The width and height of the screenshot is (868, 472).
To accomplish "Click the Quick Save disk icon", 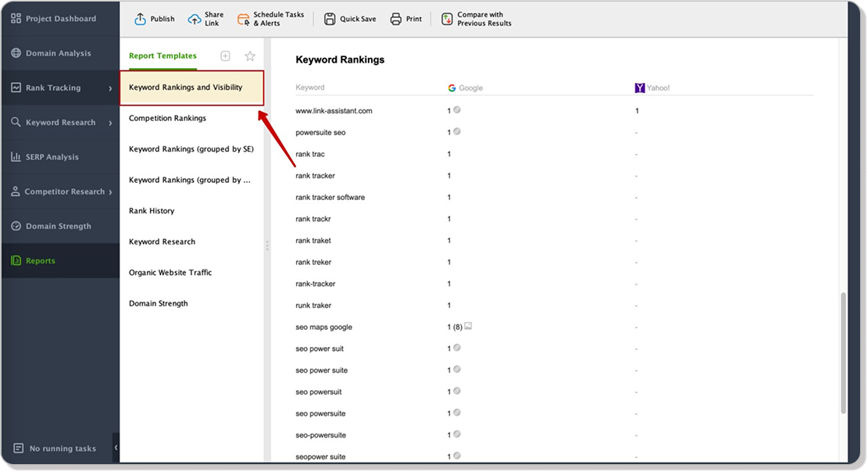I will click(330, 19).
